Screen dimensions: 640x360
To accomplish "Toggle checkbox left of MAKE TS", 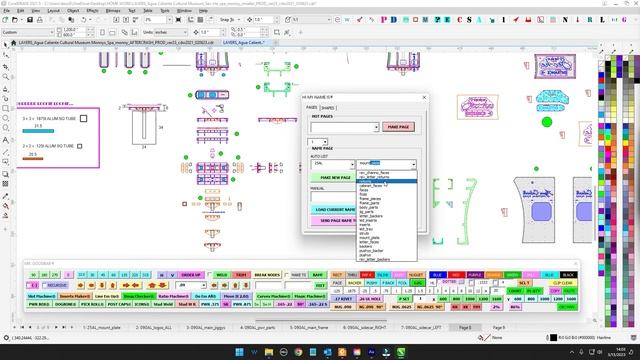I will tap(287, 275).
